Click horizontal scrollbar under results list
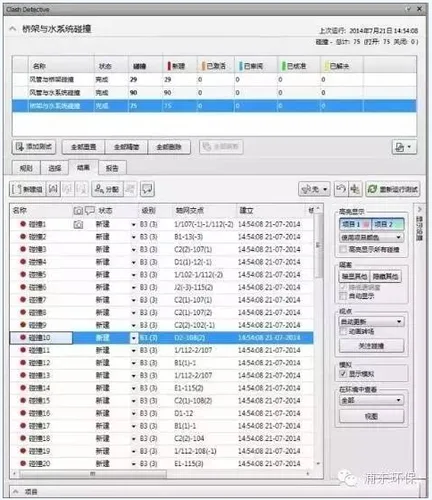Image resolution: width=432 pixels, height=500 pixels. pos(93,474)
